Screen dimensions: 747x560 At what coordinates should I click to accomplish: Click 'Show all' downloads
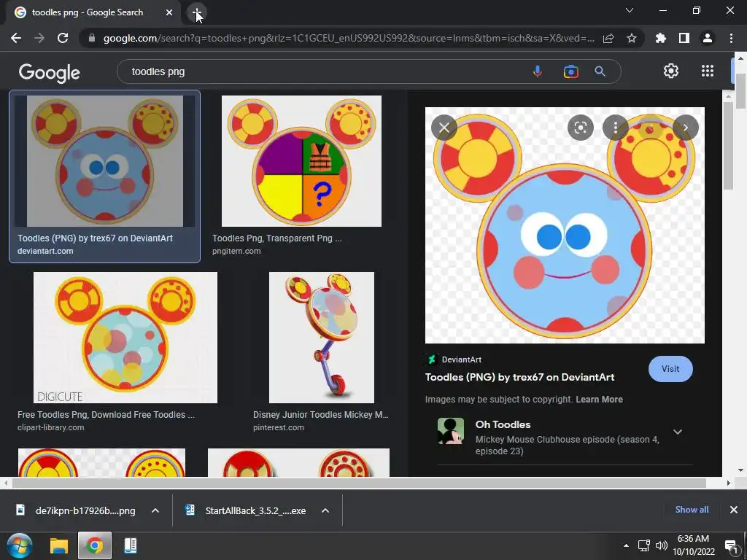[692, 510]
